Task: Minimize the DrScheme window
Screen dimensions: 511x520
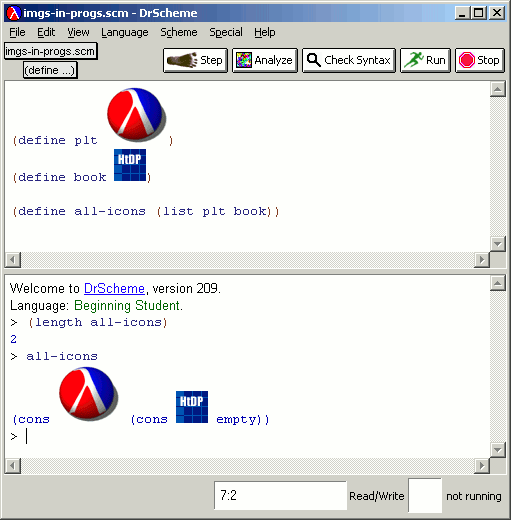Action: click(462, 13)
